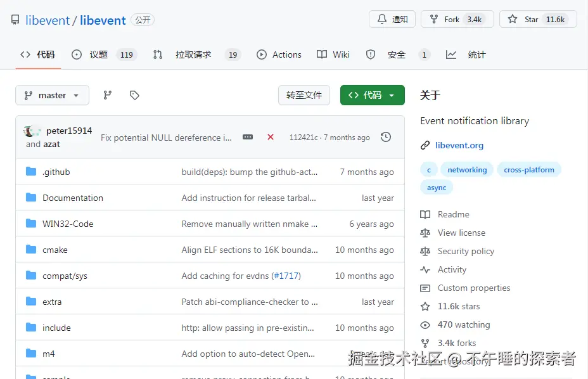
Task: Open branches list via the branch icon
Action: pyautogui.click(x=108, y=94)
